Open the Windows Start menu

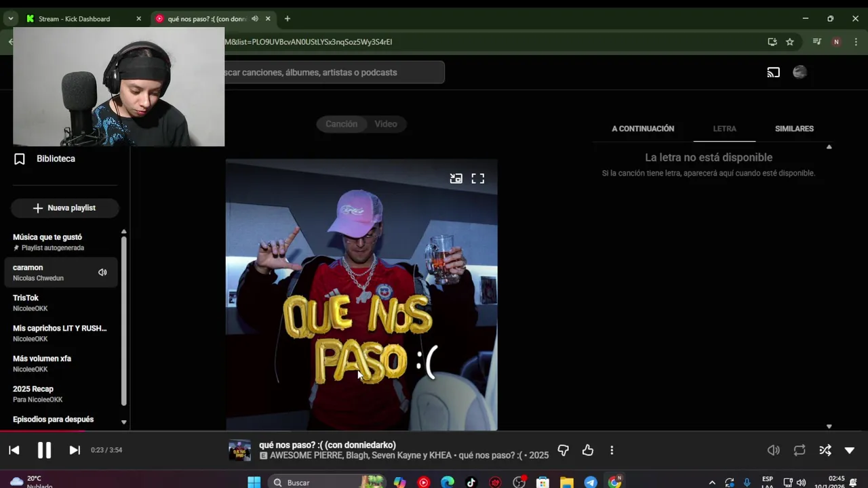[x=254, y=483]
